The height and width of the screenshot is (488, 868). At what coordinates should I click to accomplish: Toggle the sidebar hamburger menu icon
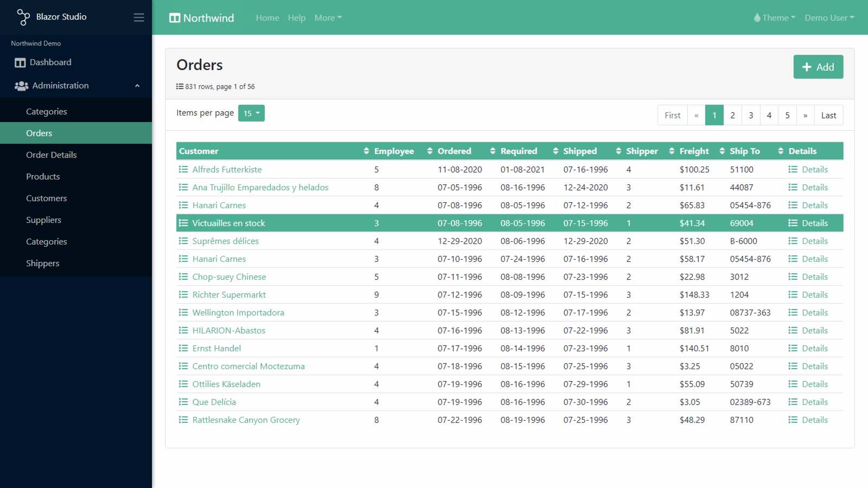pos(139,17)
